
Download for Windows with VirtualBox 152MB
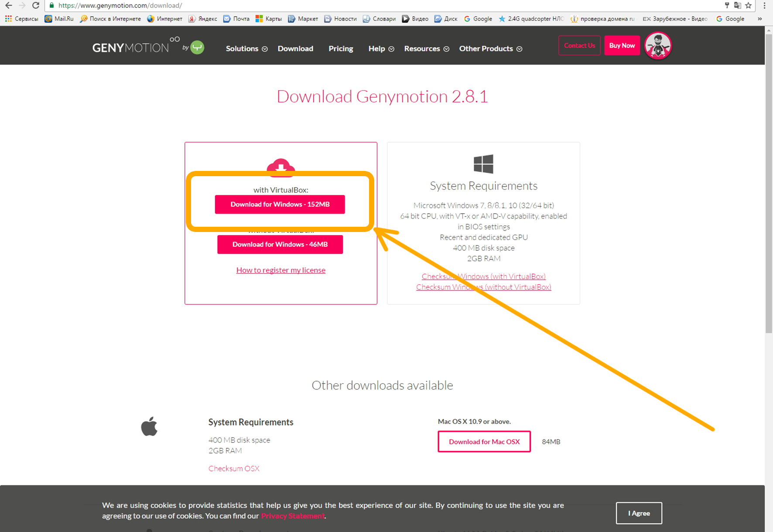click(x=280, y=204)
